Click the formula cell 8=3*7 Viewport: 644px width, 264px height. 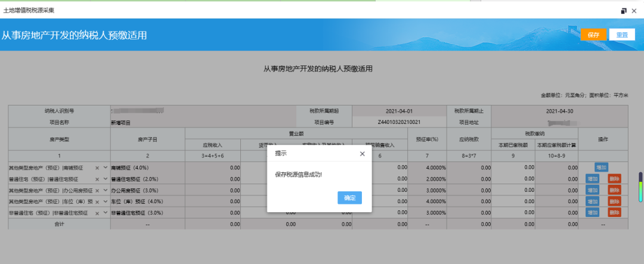[469, 156]
